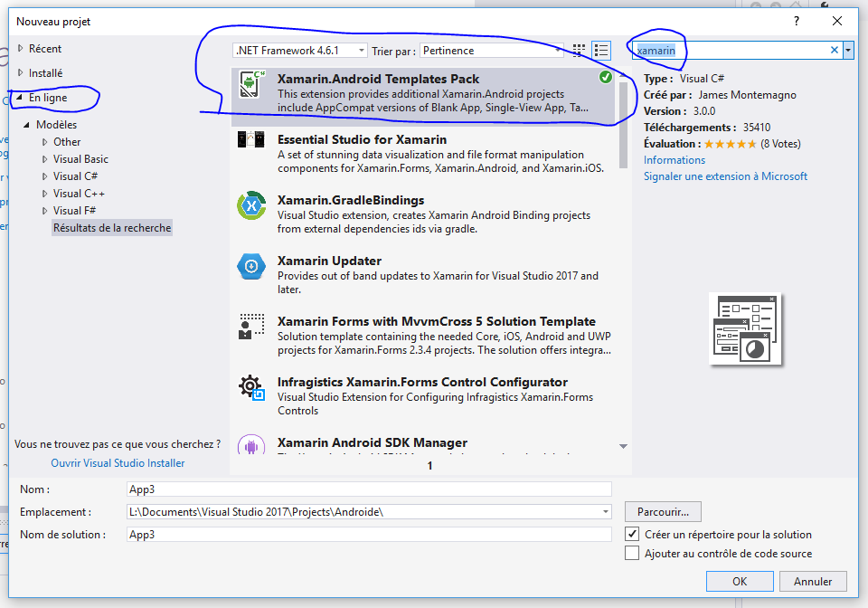Image resolution: width=868 pixels, height=608 pixels.
Task: Collapse the En ligne node
Action: pos(19,97)
